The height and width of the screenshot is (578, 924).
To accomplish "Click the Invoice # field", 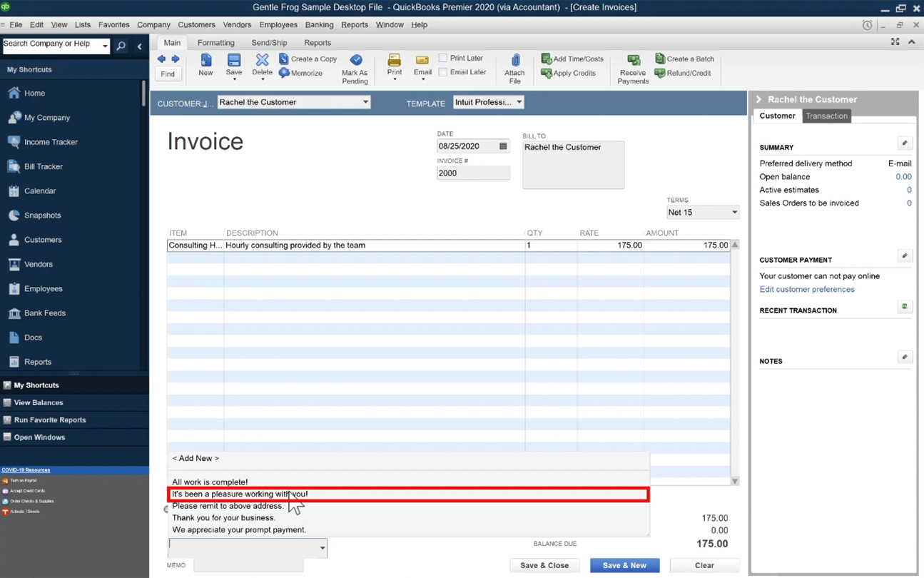I will [x=473, y=173].
